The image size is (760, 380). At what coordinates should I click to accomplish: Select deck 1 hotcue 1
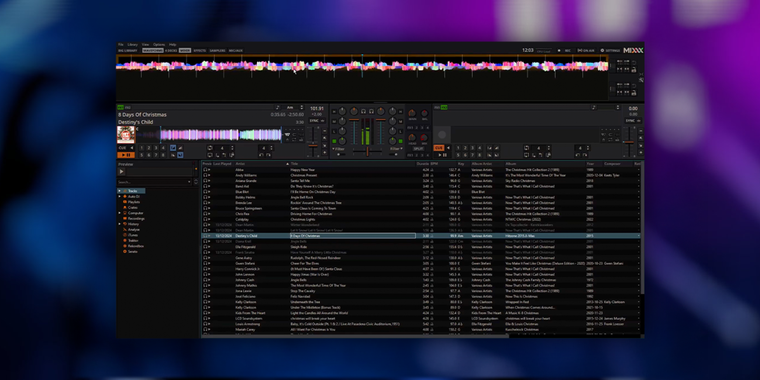tap(142, 148)
